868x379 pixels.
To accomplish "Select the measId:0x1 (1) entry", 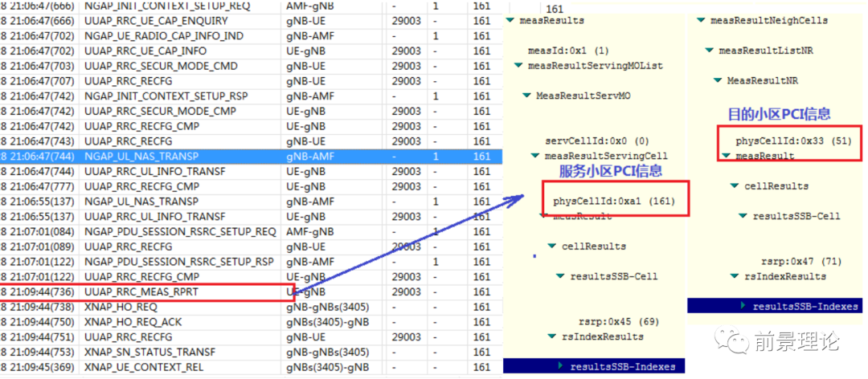I will click(x=568, y=51).
